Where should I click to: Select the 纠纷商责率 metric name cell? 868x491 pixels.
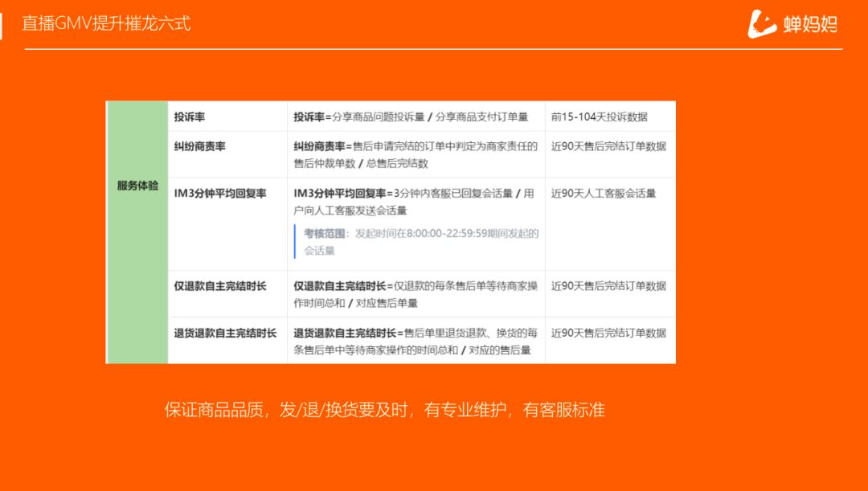click(227, 154)
